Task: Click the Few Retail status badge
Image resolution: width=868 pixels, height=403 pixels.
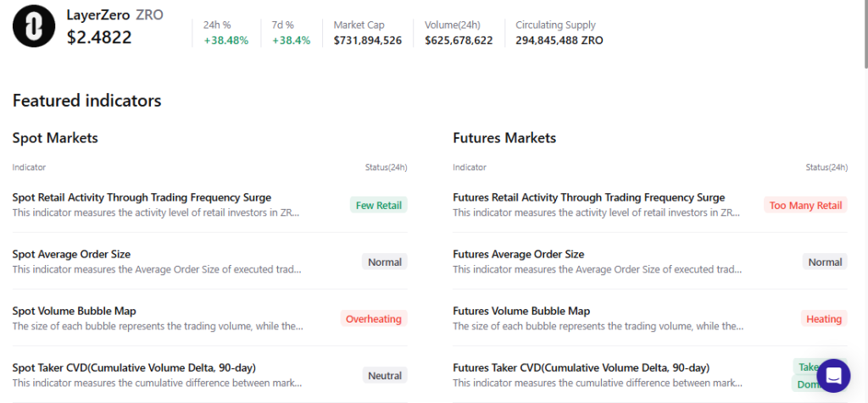Action: click(378, 205)
